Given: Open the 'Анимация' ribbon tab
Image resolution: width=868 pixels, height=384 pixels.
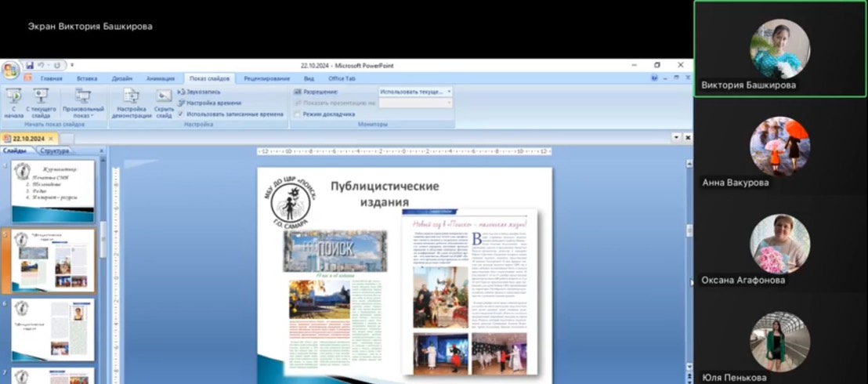Looking at the screenshot, I should [x=161, y=78].
